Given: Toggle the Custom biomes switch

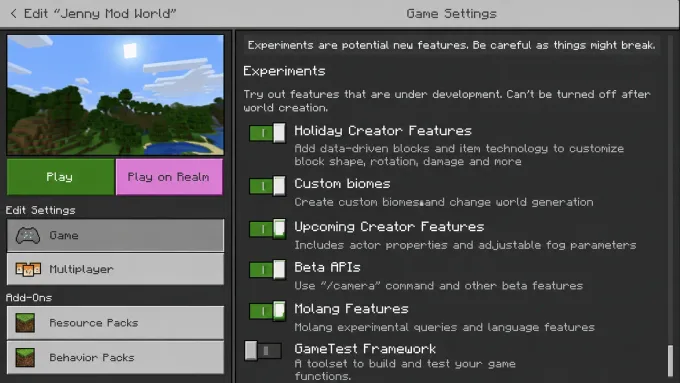Looking at the screenshot, I should click(x=267, y=186).
